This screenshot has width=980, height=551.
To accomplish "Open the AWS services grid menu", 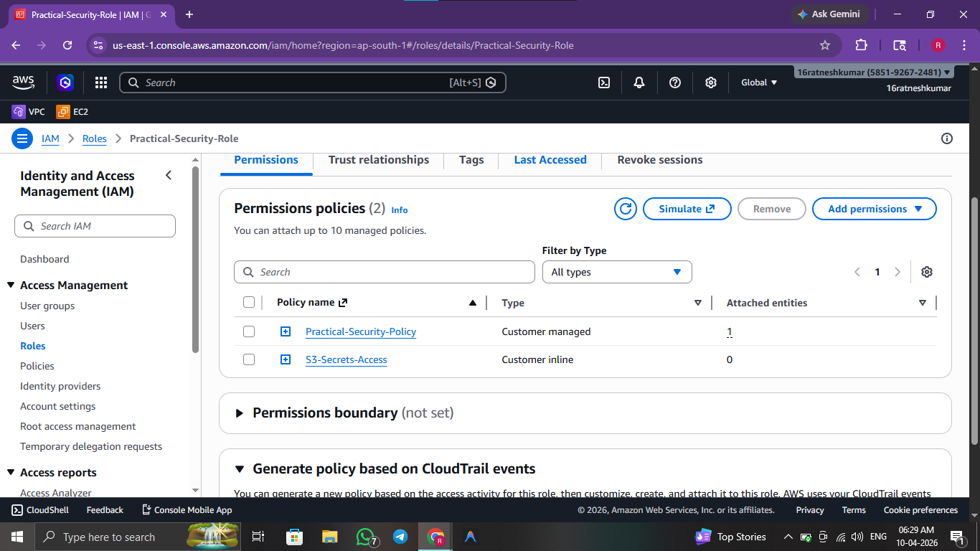I will tap(101, 83).
